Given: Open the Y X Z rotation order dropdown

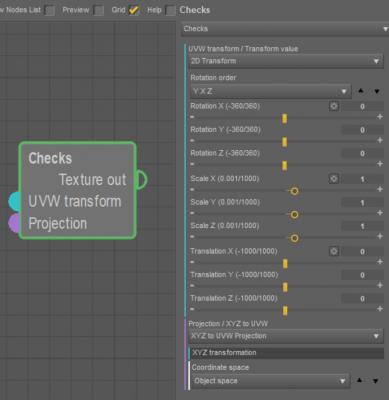Looking at the screenshot, I should click(x=270, y=91).
